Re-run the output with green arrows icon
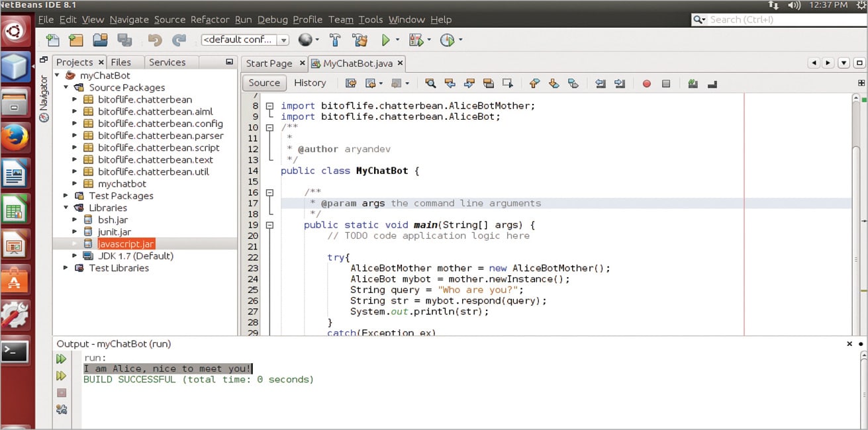This screenshot has height=430, width=868. click(x=62, y=359)
